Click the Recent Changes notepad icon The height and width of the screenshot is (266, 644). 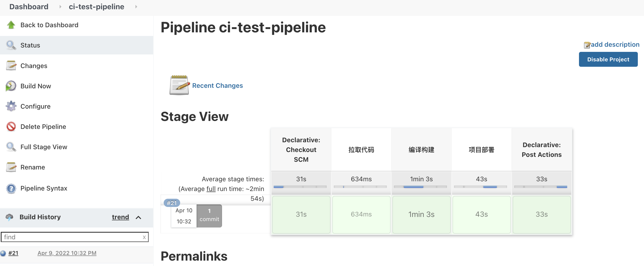pyautogui.click(x=179, y=85)
